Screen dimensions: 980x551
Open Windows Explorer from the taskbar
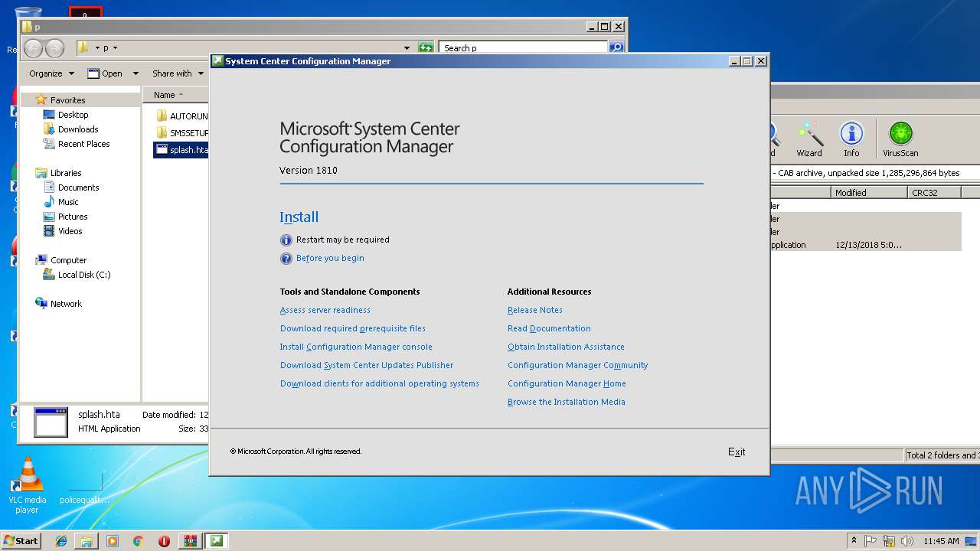pos(87,541)
